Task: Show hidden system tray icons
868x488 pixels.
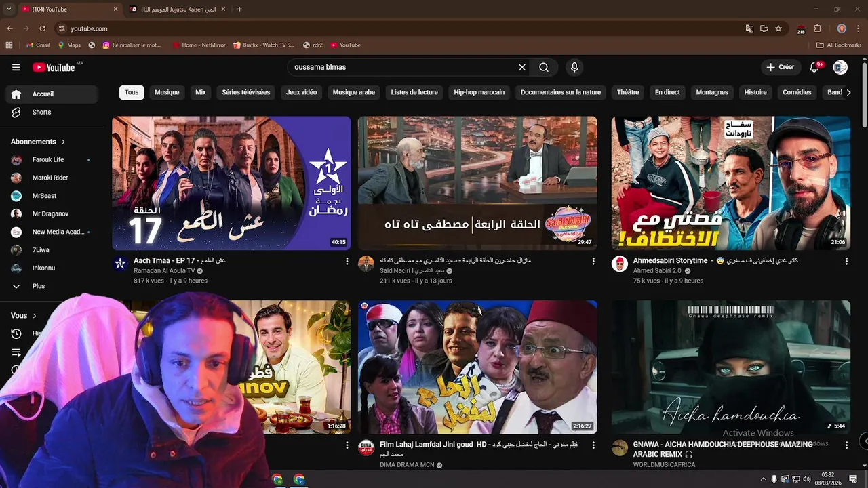Action: click(764, 479)
